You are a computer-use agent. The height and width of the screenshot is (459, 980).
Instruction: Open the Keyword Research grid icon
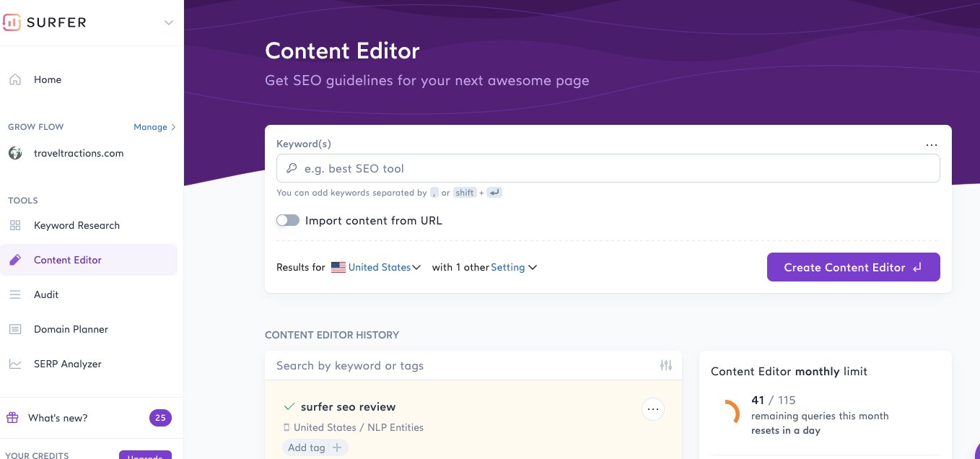coord(15,225)
